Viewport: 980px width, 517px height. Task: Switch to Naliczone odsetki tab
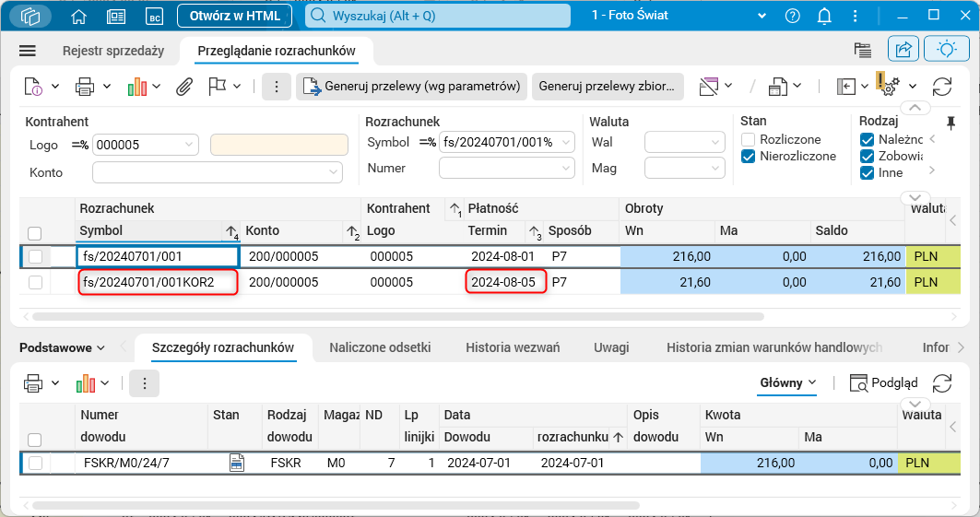(x=380, y=347)
